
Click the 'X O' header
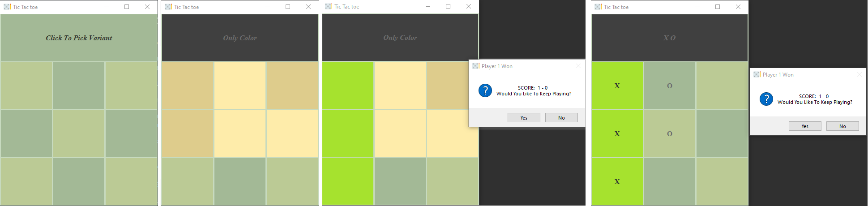(670, 38)
